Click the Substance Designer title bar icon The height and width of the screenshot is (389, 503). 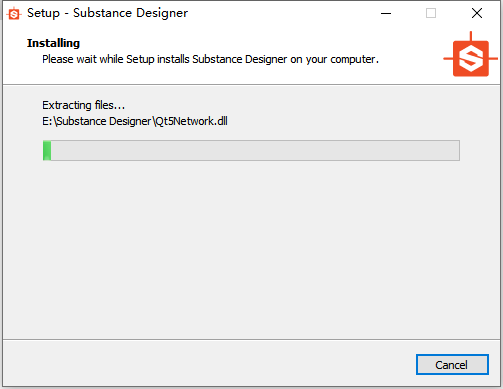point(14,14)
